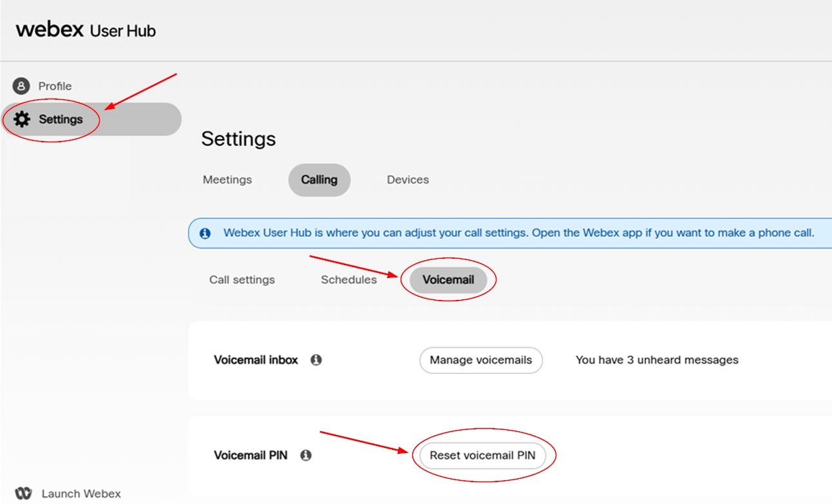Screen dimensions: 832x504
Task: Open Profile from the sidebar
Action: [x=55, y=86]
